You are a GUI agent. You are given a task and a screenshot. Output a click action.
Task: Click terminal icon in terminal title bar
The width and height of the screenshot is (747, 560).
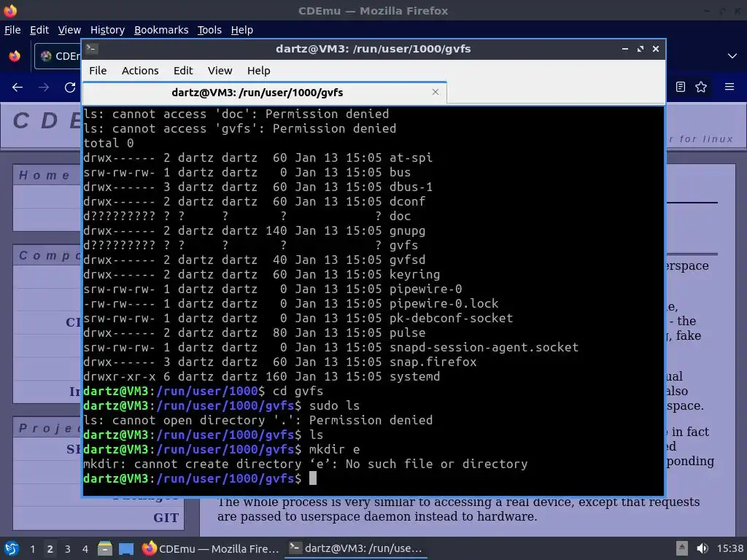(92, 48)
